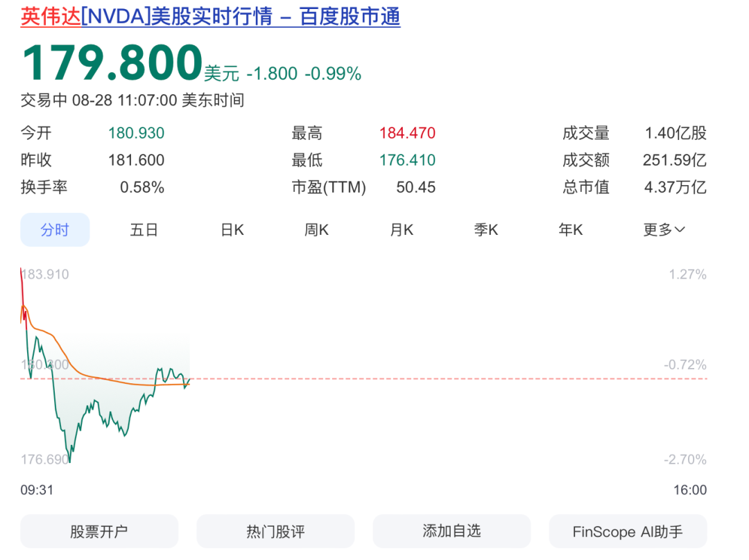Click the 总市值 value 4.37万亿
The image size is (749, 560).
674,187
